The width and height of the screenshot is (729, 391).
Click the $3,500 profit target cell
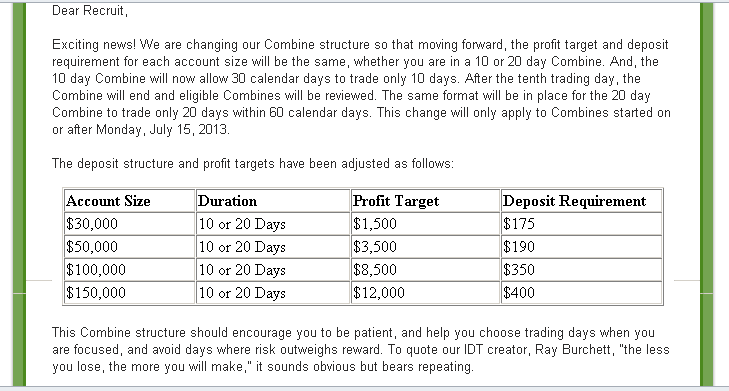coord(425,247)
